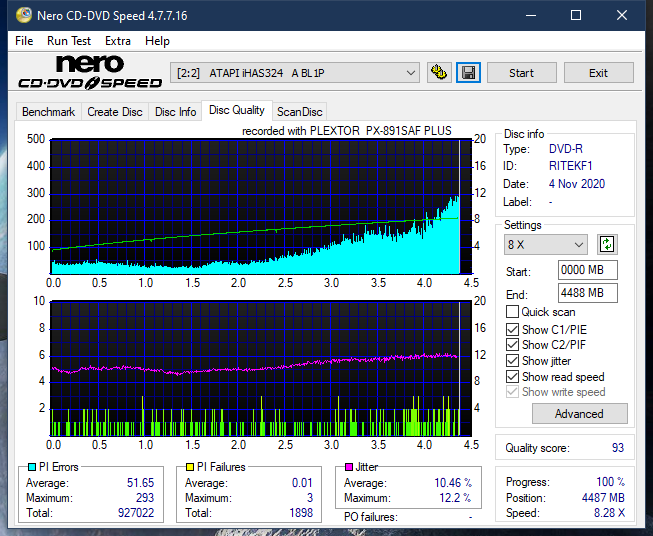Click the Progress value 100 %
This screenshot has width=653, height=536.
(x=611, y=482)
